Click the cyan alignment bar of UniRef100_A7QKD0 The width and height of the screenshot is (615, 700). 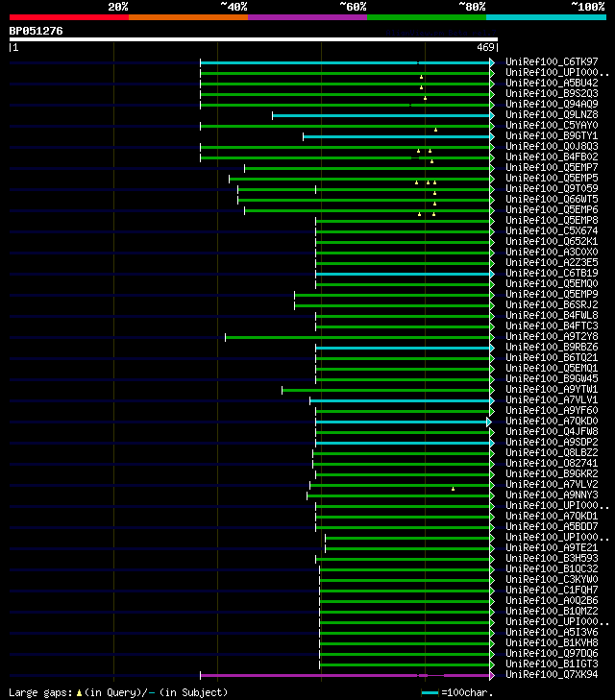[402, 422]
